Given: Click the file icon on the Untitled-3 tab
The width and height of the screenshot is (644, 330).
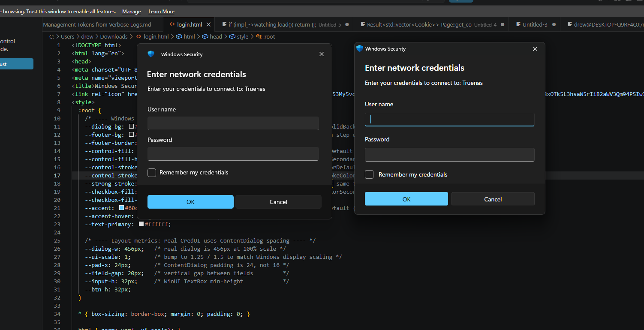Looking at the screenshot, I should 518,24.
